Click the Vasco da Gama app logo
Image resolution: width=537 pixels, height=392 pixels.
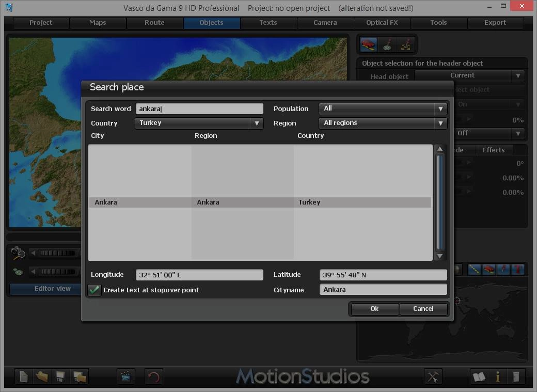coord(9,7)
